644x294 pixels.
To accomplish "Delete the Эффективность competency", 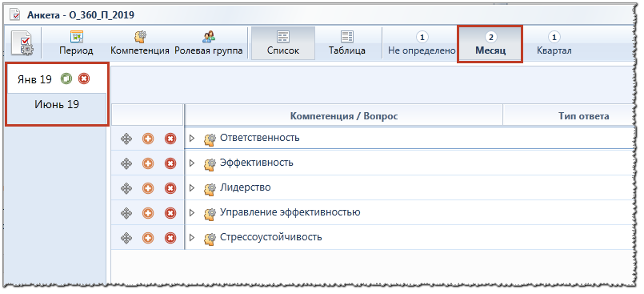I will coord(170,163).
